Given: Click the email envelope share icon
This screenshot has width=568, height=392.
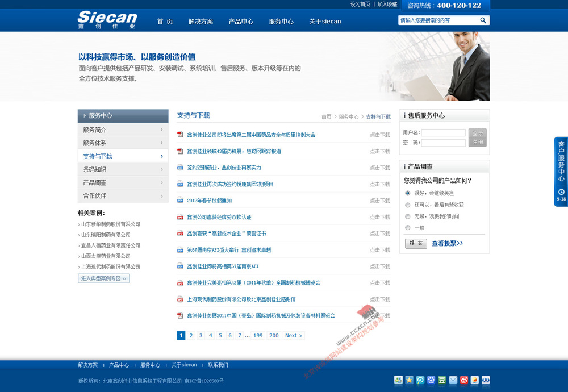Looking at the screenshot, I should point(453,380).
